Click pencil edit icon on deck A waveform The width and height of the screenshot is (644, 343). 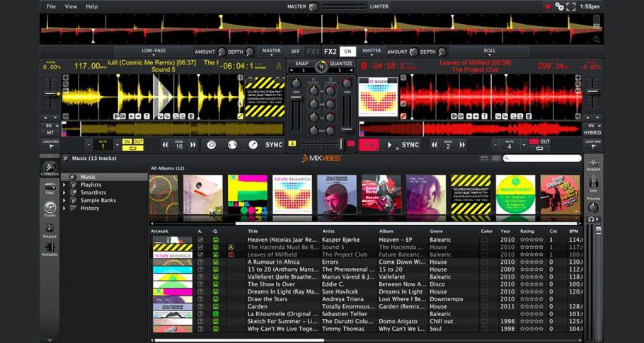[x=240, y=116]
